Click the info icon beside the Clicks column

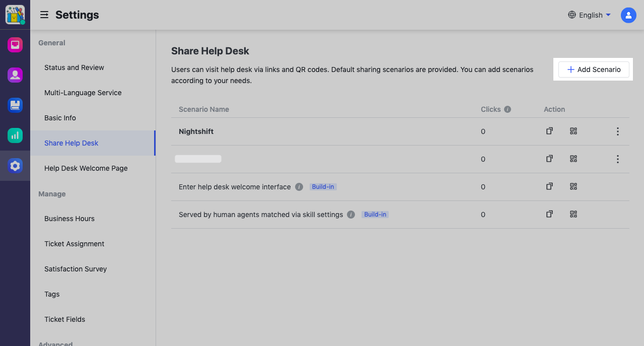pos(508,109)
